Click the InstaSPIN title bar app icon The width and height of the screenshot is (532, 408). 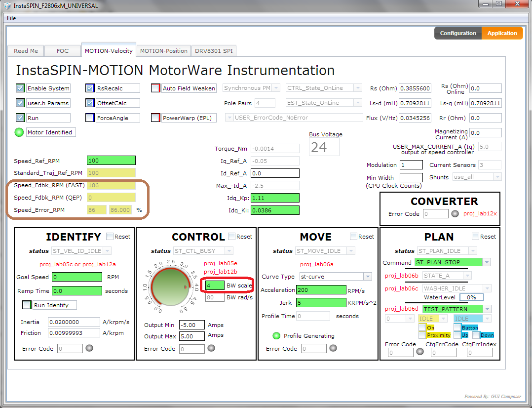tap(7, 6)
